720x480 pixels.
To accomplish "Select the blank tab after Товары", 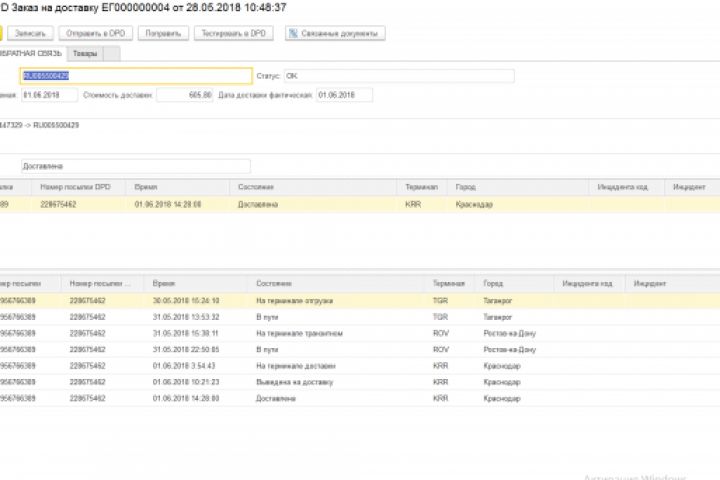I will point(112,54).
